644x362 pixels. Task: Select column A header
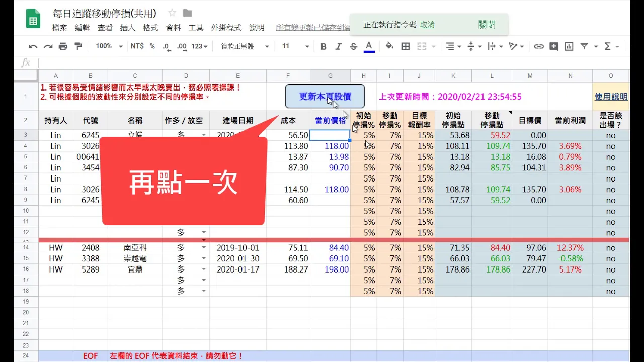[x=55, y=76]
